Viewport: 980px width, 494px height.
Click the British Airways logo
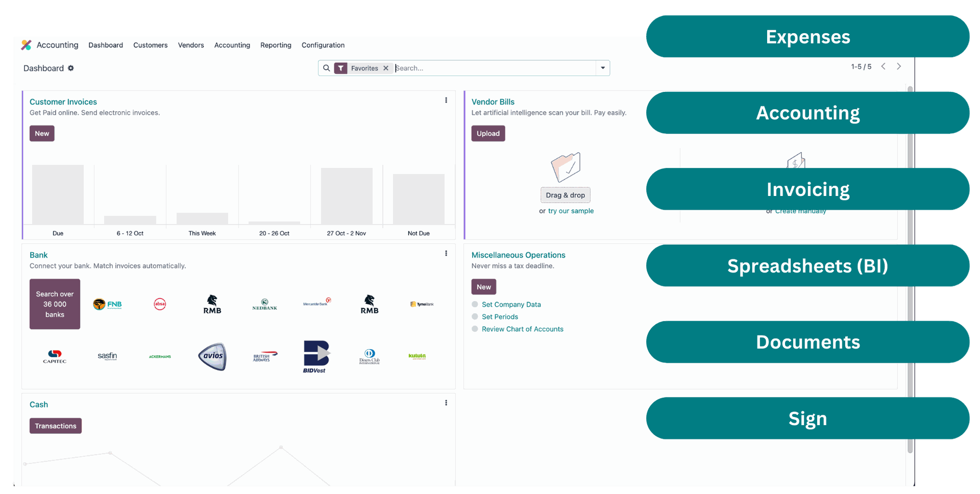[265, 357]
